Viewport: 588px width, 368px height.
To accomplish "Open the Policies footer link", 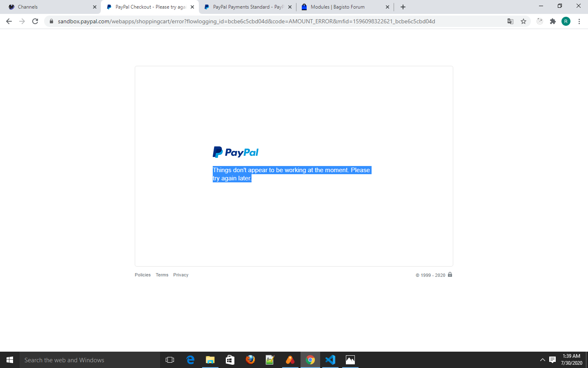I will [x=143, y=275].
